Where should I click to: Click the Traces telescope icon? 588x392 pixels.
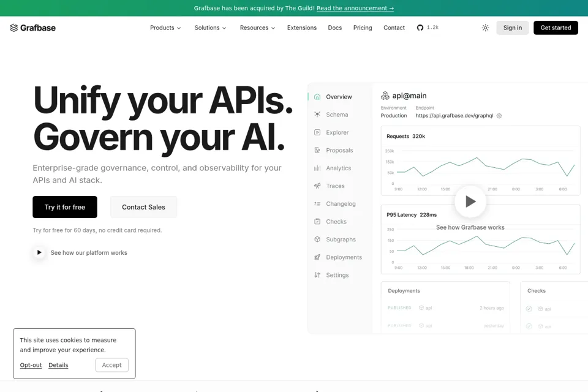pyautogui.click(x=317, y=186)
